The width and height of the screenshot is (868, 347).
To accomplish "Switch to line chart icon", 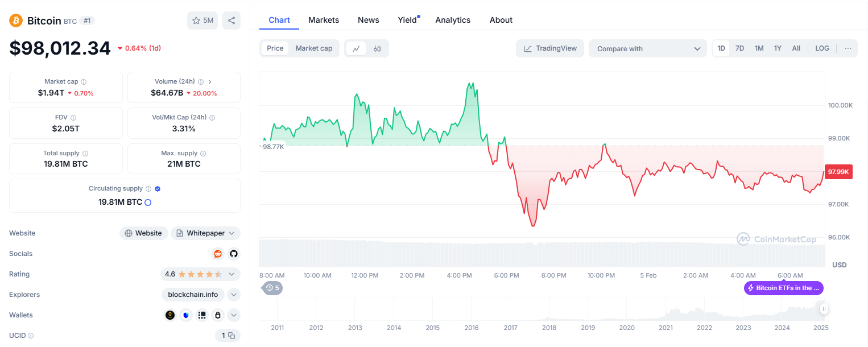I will (356, 48).
